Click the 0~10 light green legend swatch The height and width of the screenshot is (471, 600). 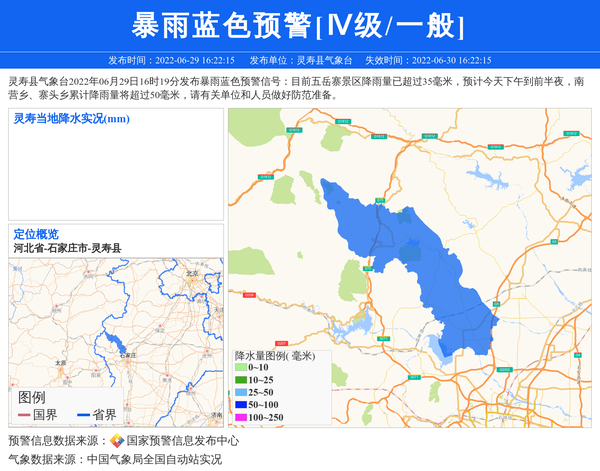coord(240,369)
